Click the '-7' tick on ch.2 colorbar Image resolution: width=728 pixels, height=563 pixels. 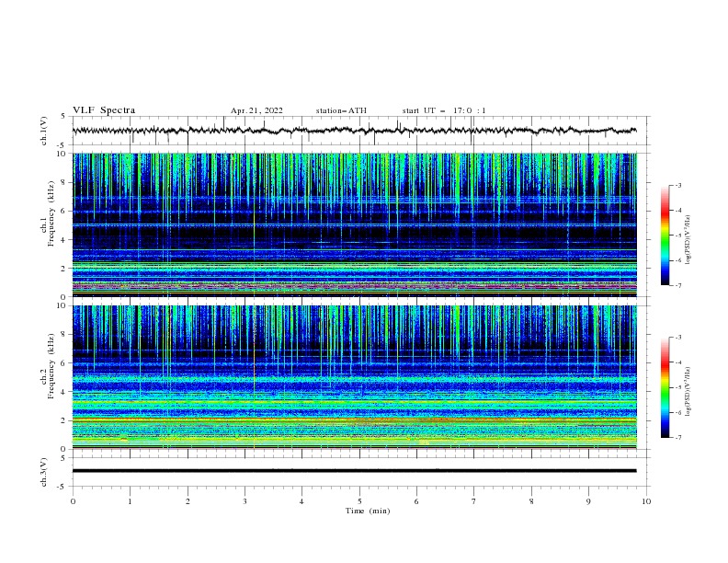(x=678, y=437)
